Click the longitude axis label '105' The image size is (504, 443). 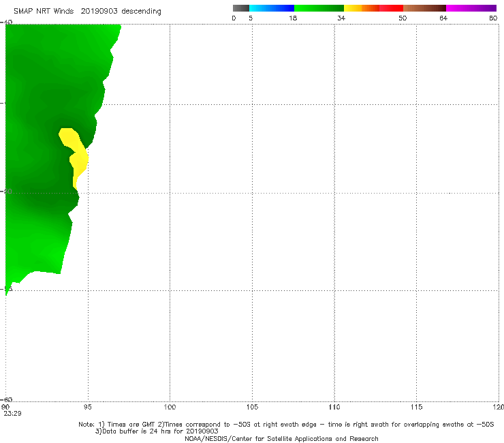(252, 407)
